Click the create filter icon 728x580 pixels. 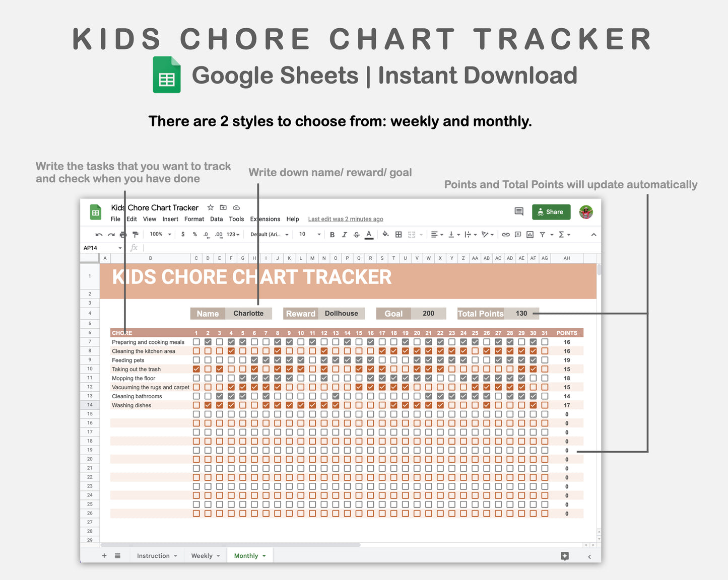pyautogui.click(x=543, y=234)
